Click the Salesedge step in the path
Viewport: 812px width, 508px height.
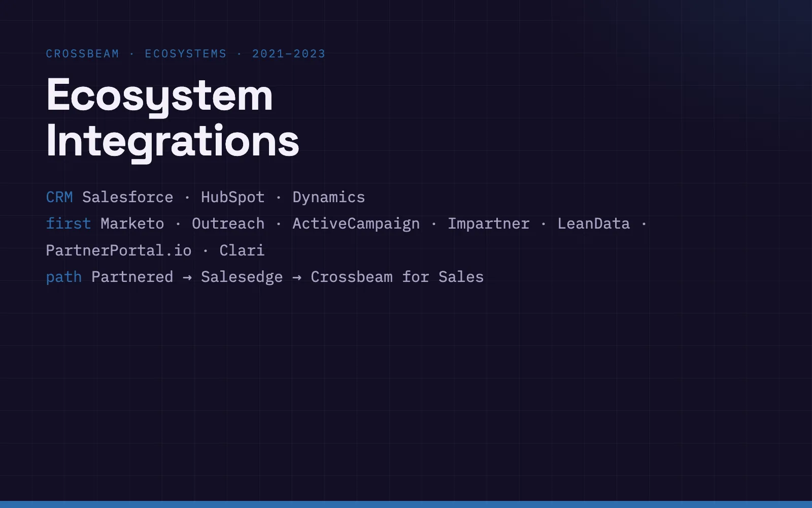[x=242, y=277]
